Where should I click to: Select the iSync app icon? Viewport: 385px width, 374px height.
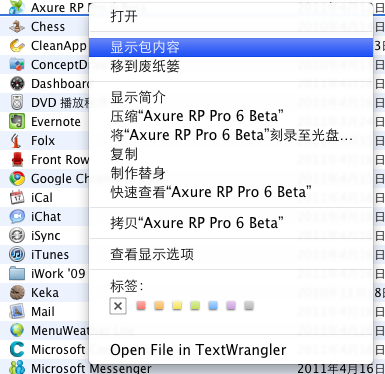(x=17, y=236)
